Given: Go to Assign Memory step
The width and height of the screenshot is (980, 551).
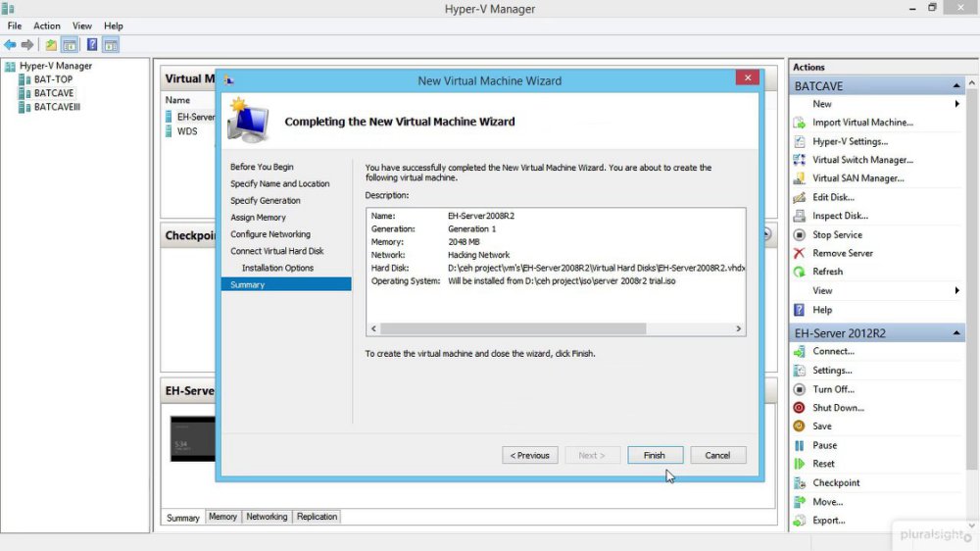Looking at the screenshot, I should [x=258, y=218].
